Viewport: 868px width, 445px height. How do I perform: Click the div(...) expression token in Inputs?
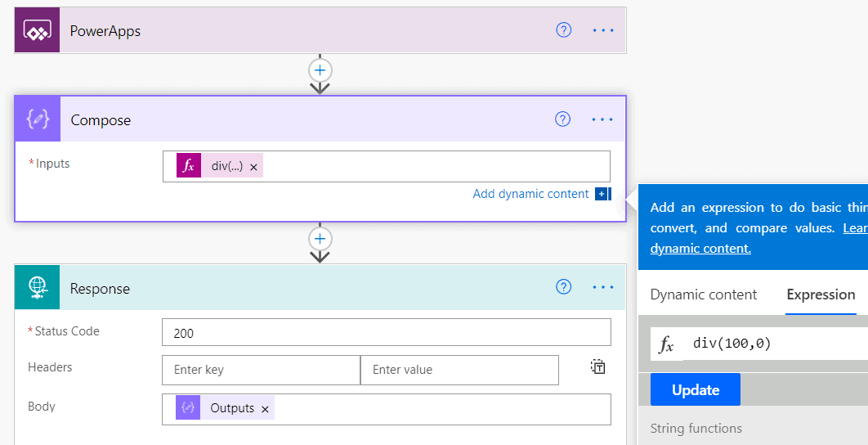coord(226,166)
